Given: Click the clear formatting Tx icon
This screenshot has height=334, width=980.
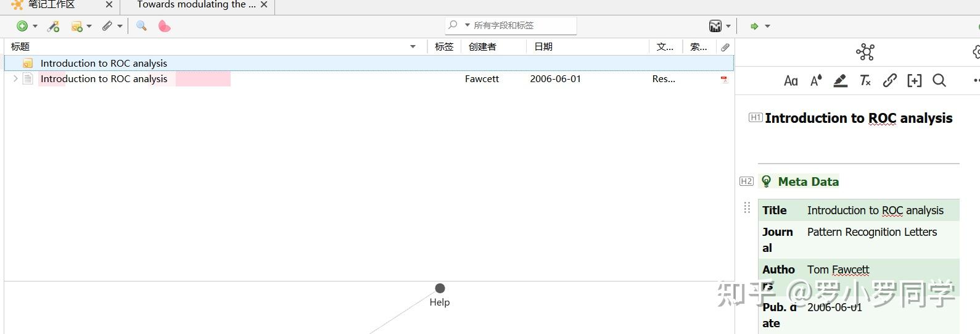Looking at the screenshot, I should point(865,81).
